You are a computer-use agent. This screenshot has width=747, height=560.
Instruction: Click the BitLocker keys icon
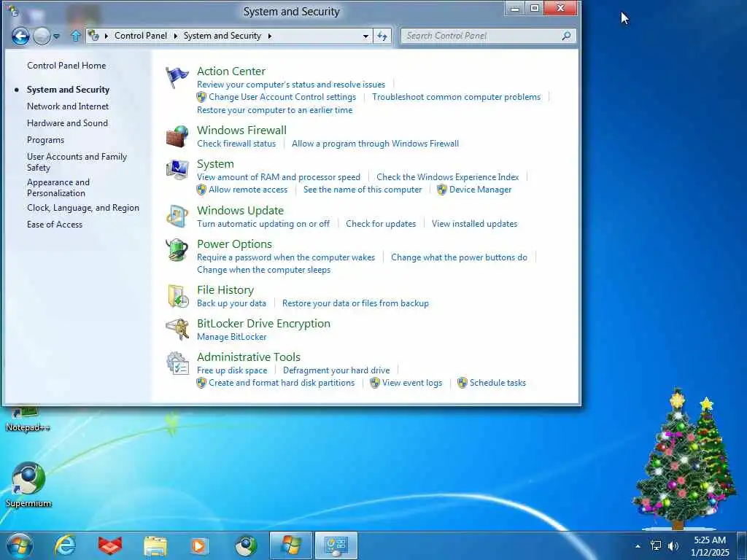[x=177, y=330]
